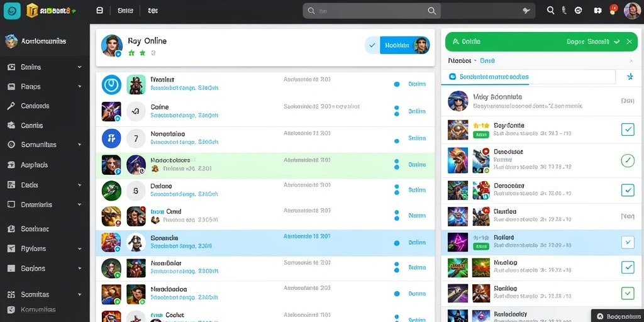Screen dimensions: 644x322
Task: Click the Reaps sidebar icon
Action: pyautogui.click(x=11, y=87)
